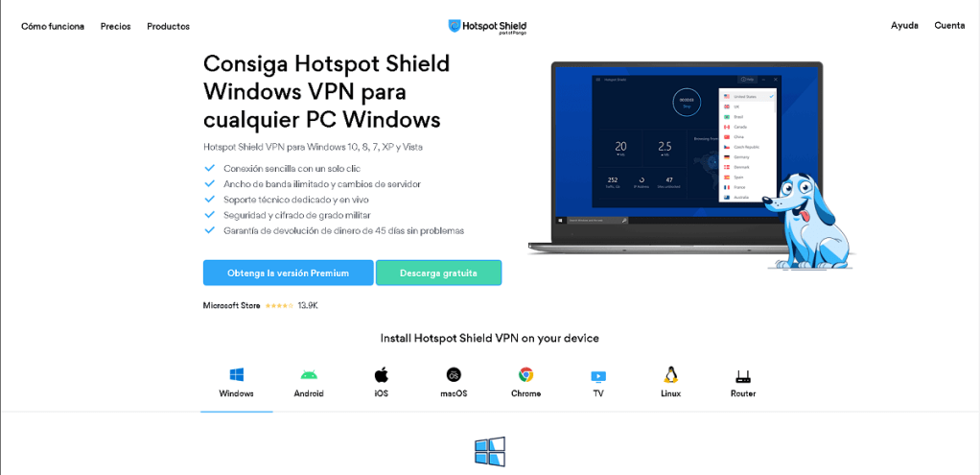Image resolution: width=980 pixels, height=475 pixels.
Task: Choose the iOS Apple icon
Action: point(382,375)
